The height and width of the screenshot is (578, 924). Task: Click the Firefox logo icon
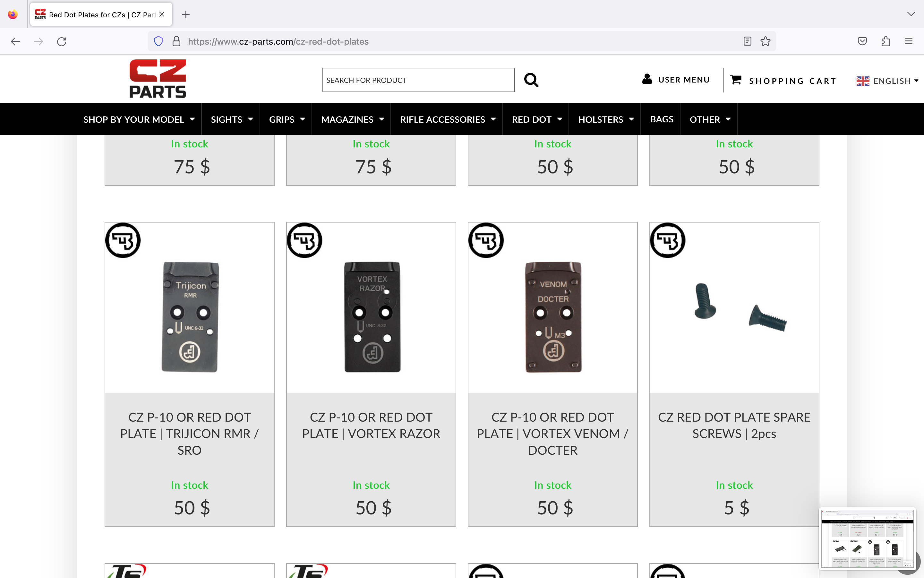tap(13, 14)
